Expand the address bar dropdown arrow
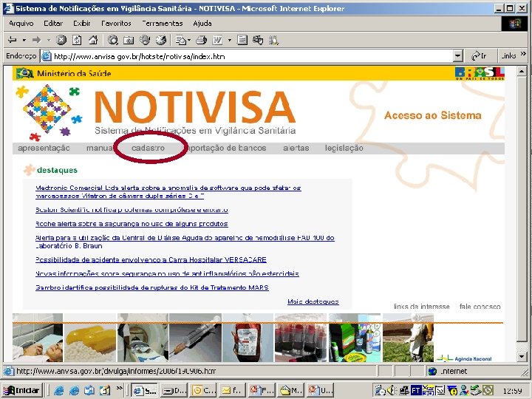This screenshot has width=532, height=399. tap(458, 56)
